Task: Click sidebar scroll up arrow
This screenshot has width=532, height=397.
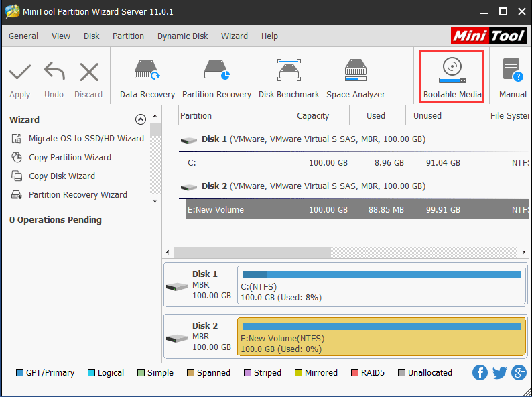Action: 155,116
